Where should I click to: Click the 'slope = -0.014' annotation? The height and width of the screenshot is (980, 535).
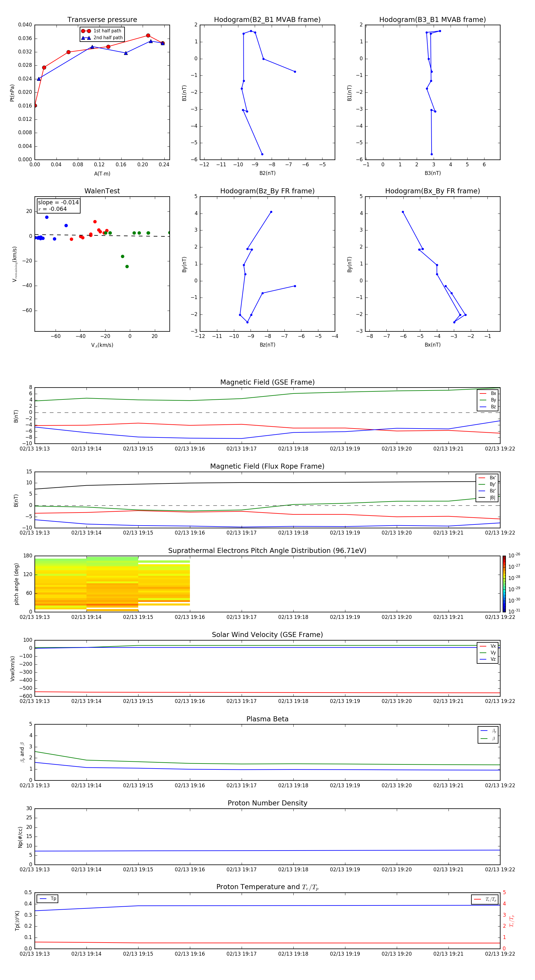point(58,203)
